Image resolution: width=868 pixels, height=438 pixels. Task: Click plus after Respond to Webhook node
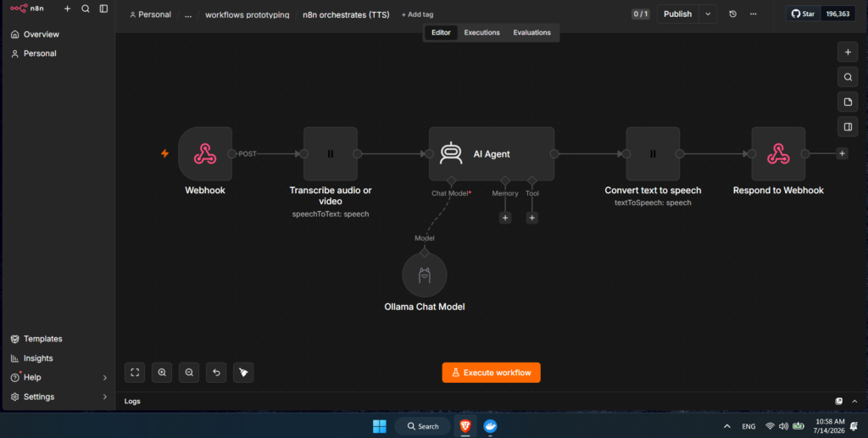click(842, 153)
